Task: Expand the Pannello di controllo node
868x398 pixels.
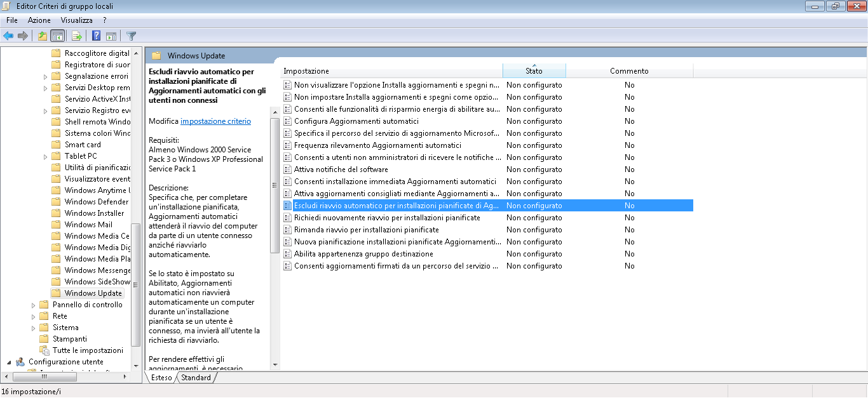Action: (x=34, y=305)
